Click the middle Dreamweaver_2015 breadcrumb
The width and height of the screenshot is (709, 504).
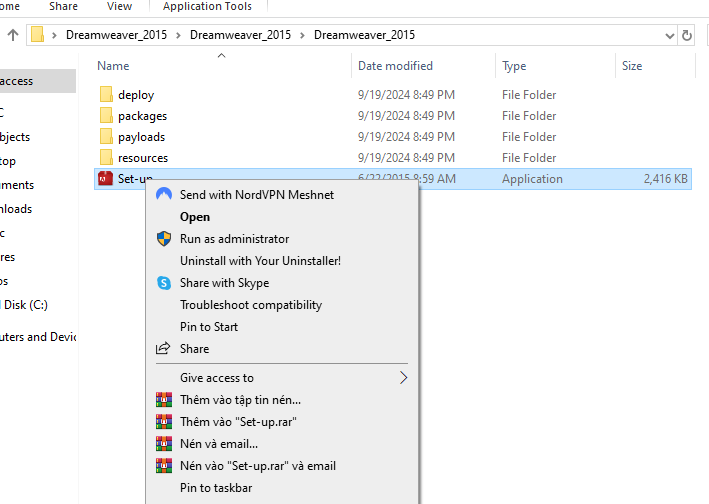point(240,35)
